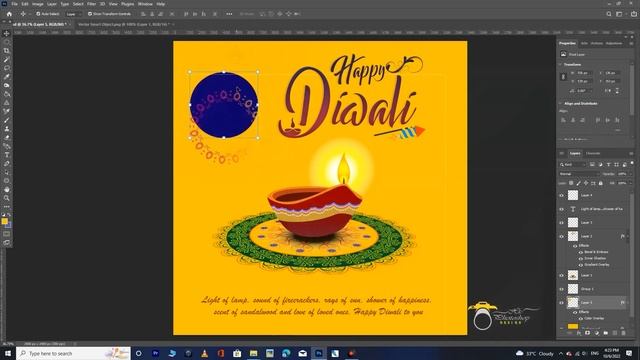Collapse the Align and Distribute section

tap(560, 104)
